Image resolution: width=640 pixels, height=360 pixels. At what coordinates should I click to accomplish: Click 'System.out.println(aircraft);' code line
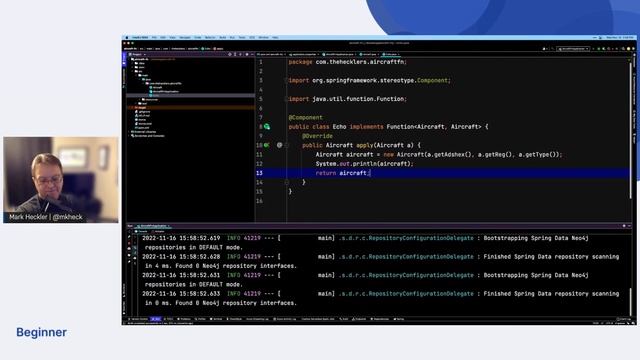click(x=364, y=164)
